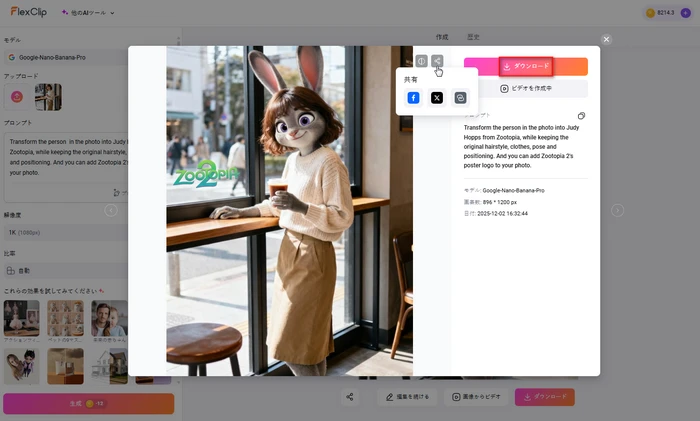Switch to the 歴史 tab

(473, 37)
